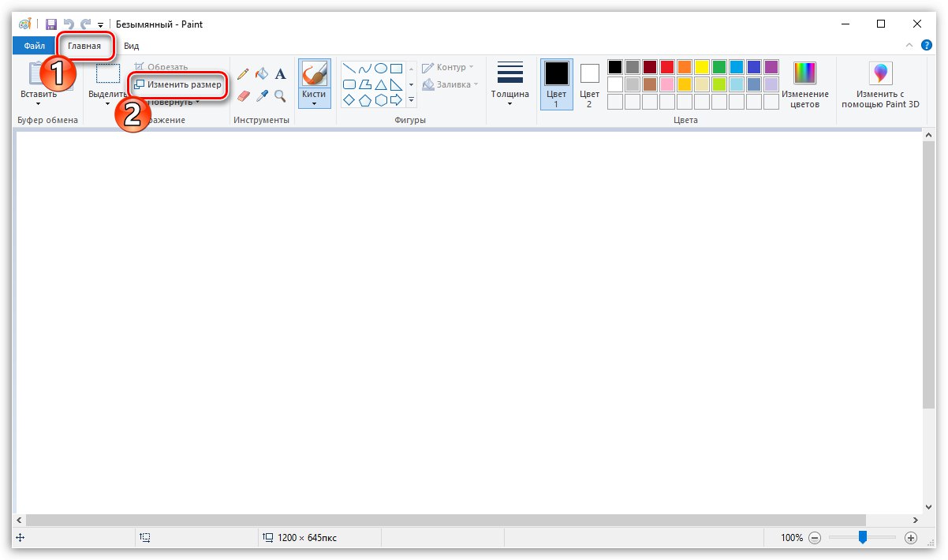948x560 pixels.
Task: Switch to the Вид tab
Action: pos(132,46)
